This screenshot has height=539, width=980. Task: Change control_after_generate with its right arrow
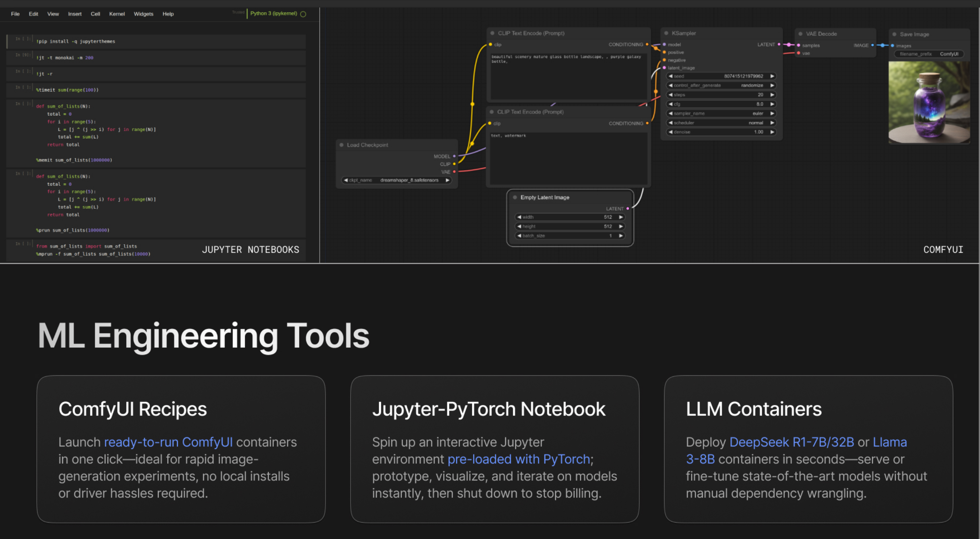[x=772, y=85]
